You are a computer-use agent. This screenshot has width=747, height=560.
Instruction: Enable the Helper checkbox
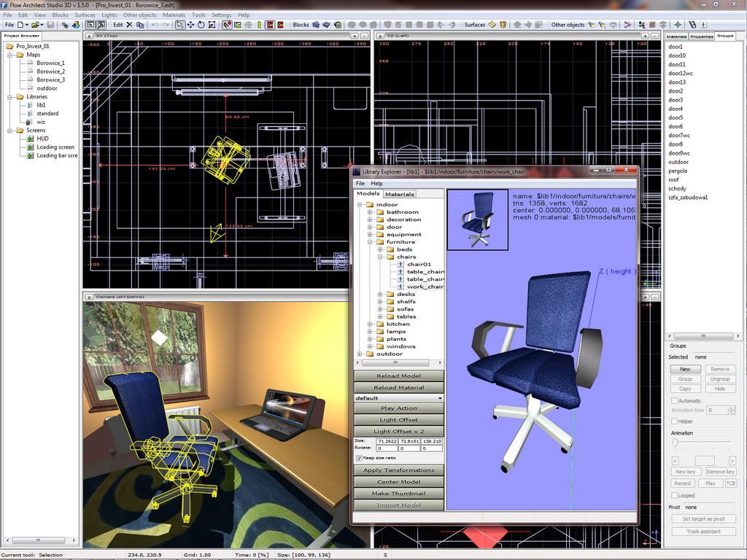tap(674, 421)
